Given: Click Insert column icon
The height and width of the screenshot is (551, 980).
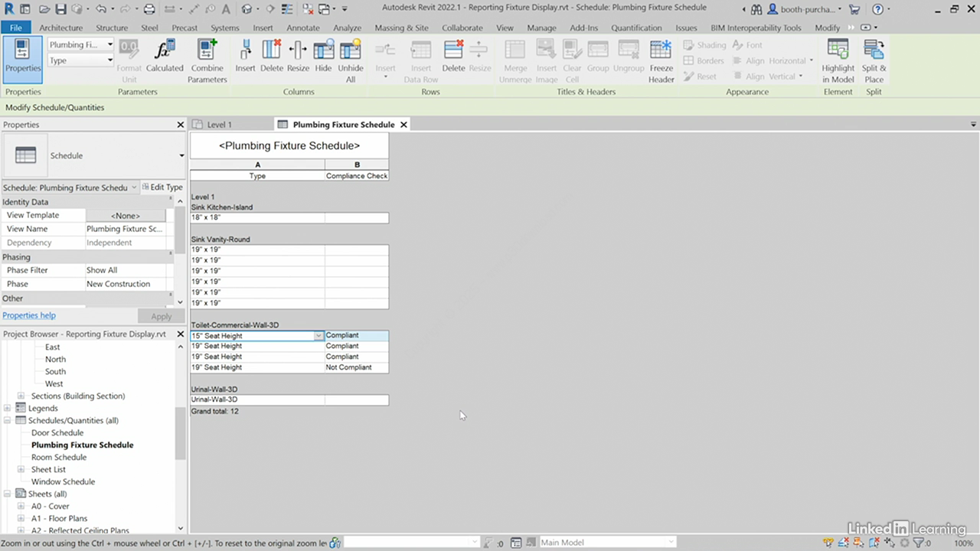Looking at the screenshot, I should [245, 55].
